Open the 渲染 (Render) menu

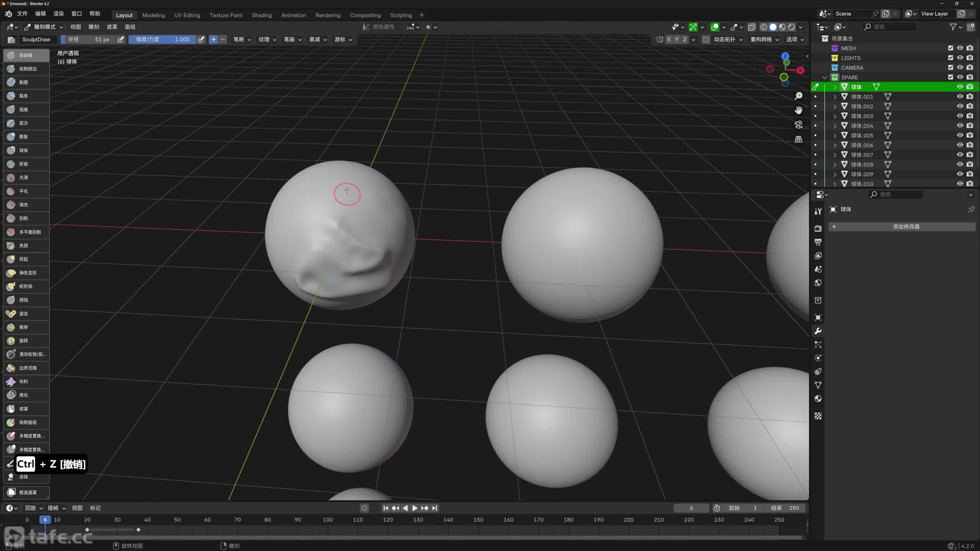59,14
